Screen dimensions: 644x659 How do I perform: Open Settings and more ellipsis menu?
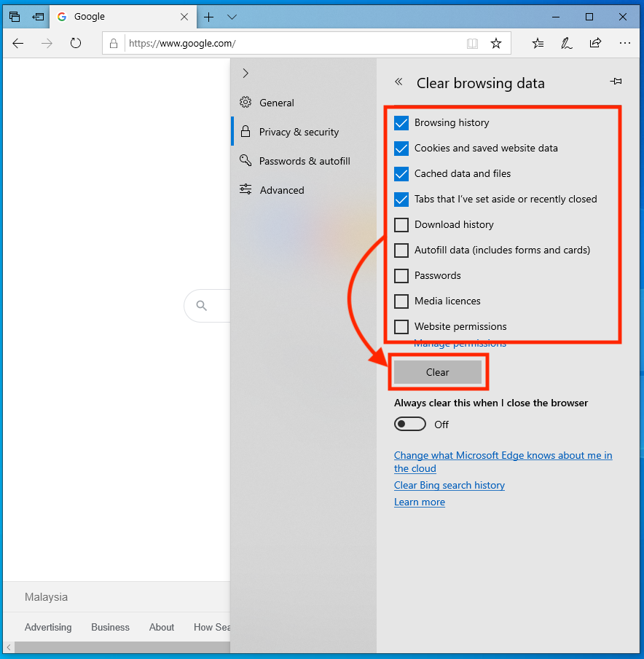624,44
